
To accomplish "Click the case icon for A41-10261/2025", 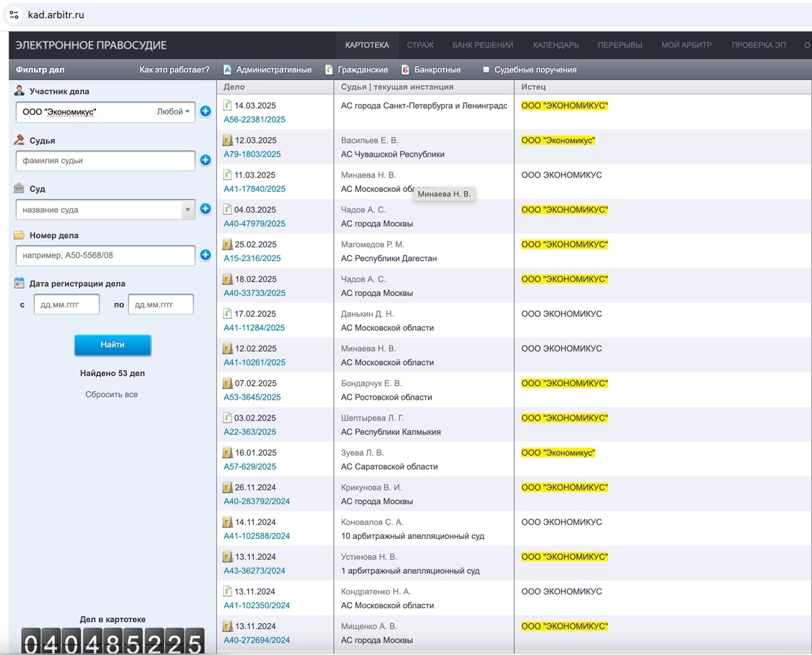I will point(227,348).
